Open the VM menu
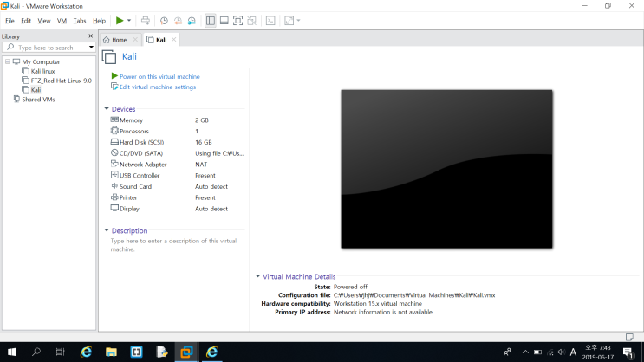644x362 pixels. [x=62, y=21]
